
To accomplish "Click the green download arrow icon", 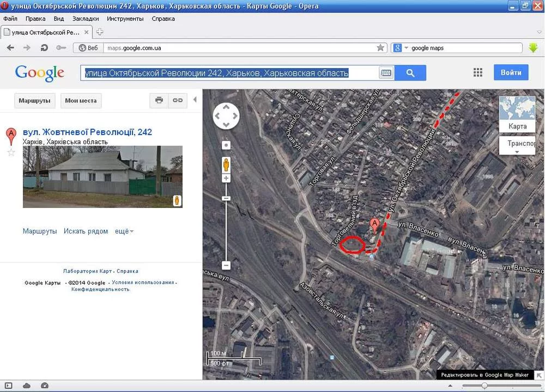I will (x=533, y=48).
